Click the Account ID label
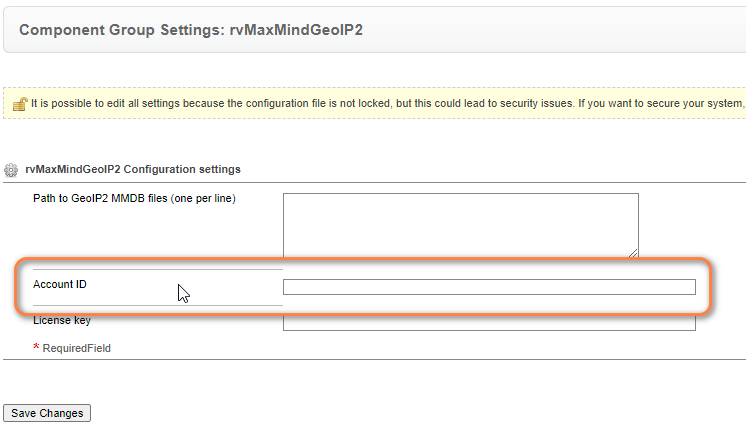This screenshot has width=746, height=427. [x=60, y=284]
